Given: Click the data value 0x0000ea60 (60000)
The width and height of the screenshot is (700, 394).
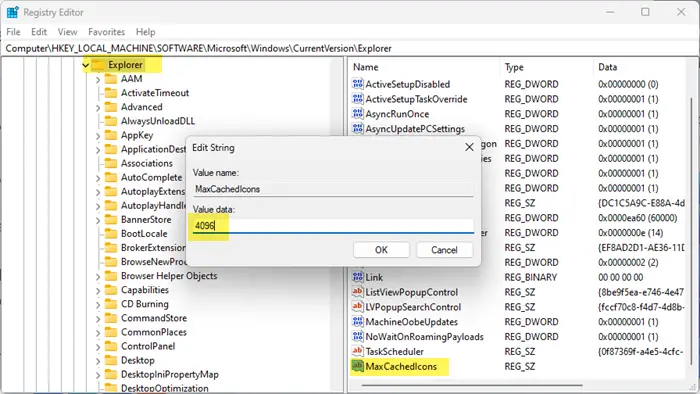Looking at the screenshot, I should coord(638,218).
